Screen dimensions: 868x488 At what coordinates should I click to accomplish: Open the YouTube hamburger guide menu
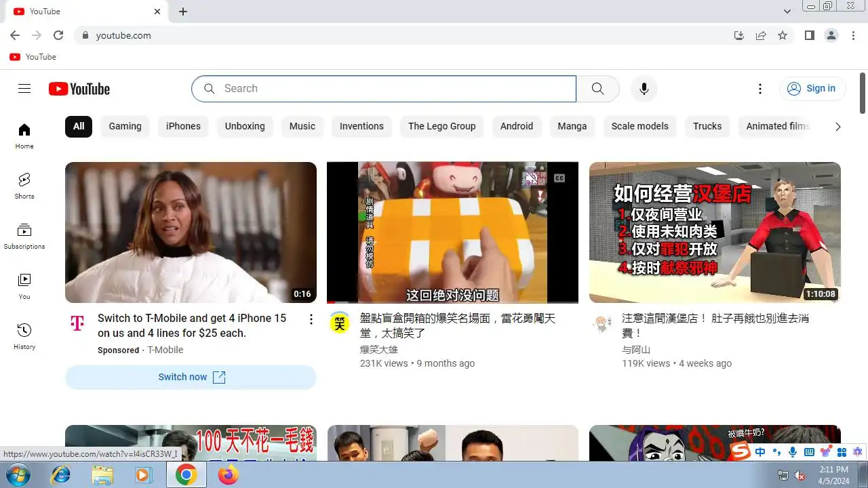click(x=24, y=89)
